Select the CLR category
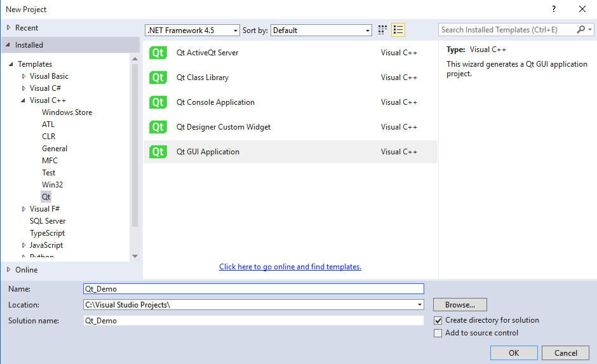This screenshot has width=597, height=364. coord(48,137)
